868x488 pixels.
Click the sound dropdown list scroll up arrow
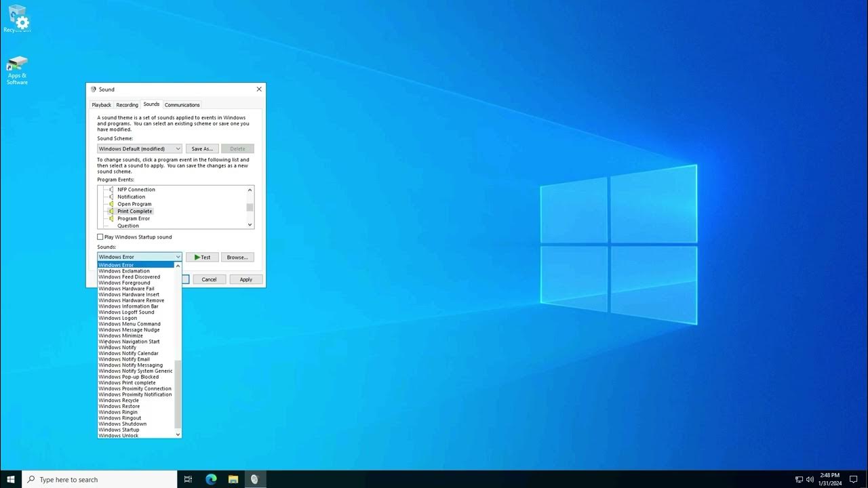point(178,266)
